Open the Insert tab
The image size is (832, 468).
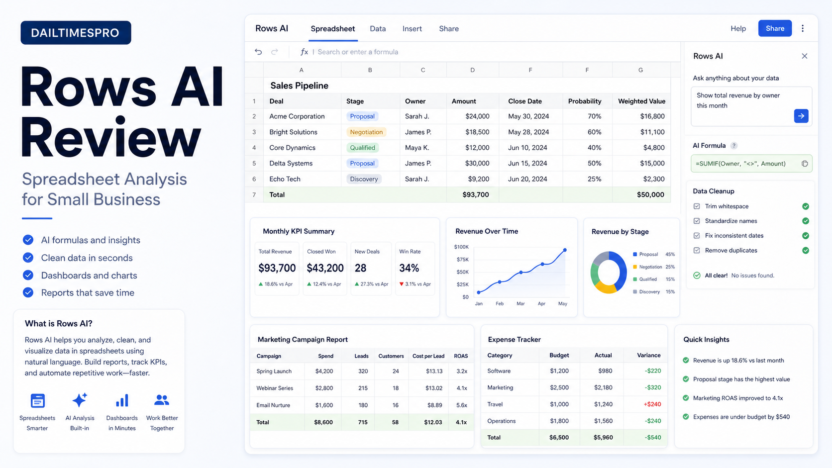click(x=412, y=29)
